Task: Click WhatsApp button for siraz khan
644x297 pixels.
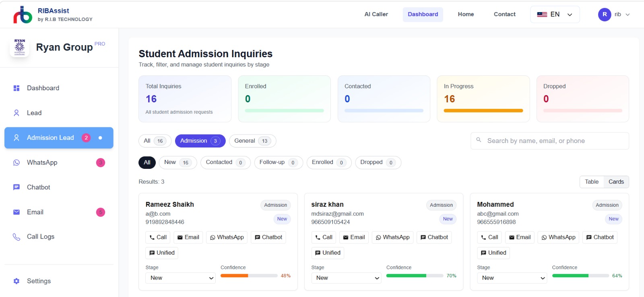Action: tap(392, 237)
